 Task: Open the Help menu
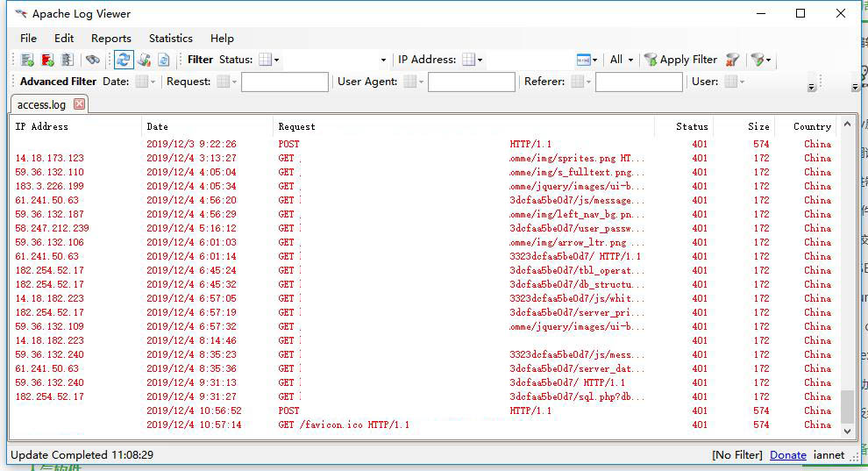coord(222,39)
